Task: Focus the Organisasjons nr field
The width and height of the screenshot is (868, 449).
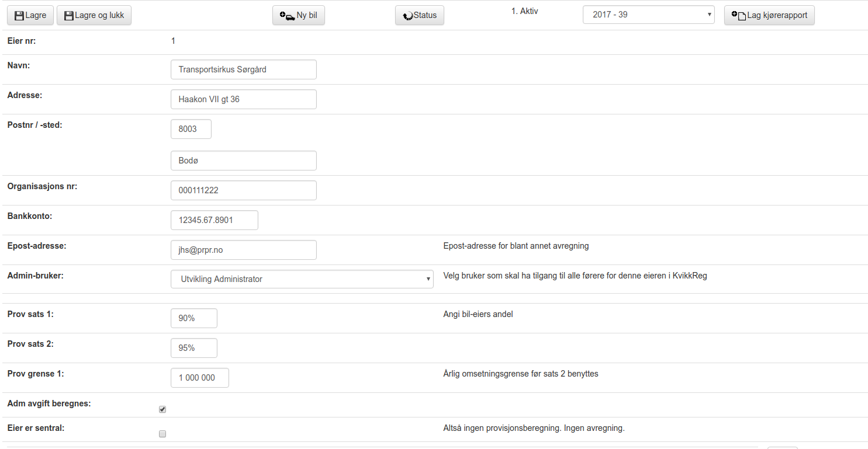Action: (x=244, y=190)
